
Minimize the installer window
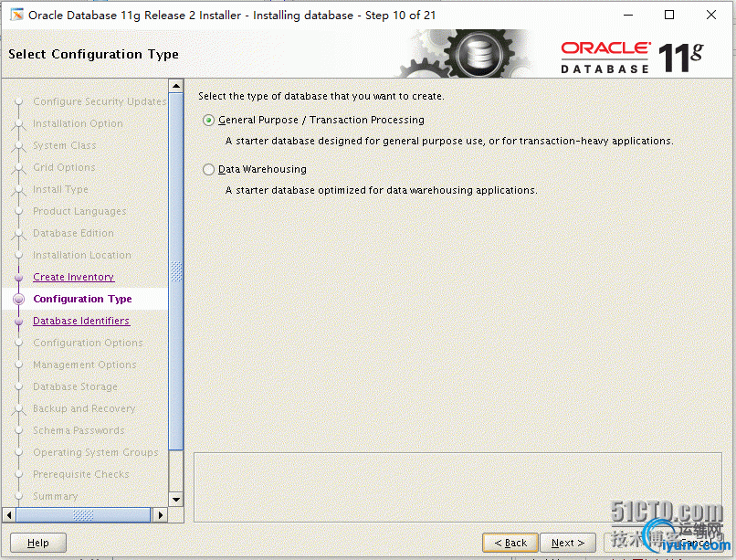(627, 15)
